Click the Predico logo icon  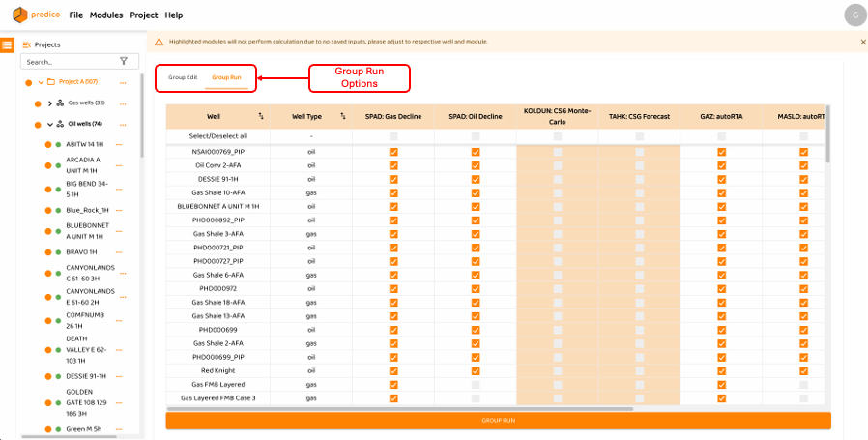pos(20,15)
